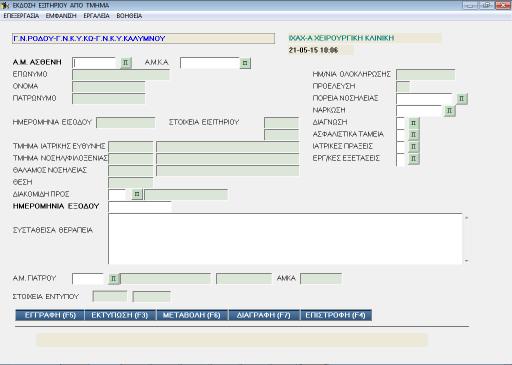This screenshot has height=365, width=512.
Task: Click the ΕΓΓΡΑΦΗ (F5) button
Action: [x=50, y=315]
